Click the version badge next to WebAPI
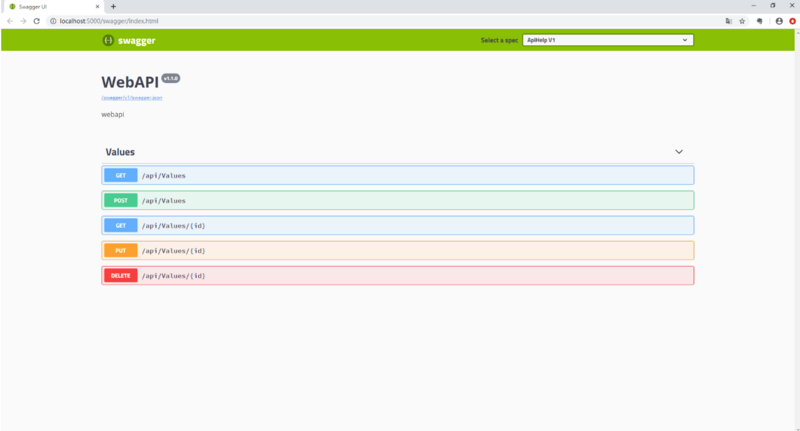 pyautogui.click(x=171, y=78)
